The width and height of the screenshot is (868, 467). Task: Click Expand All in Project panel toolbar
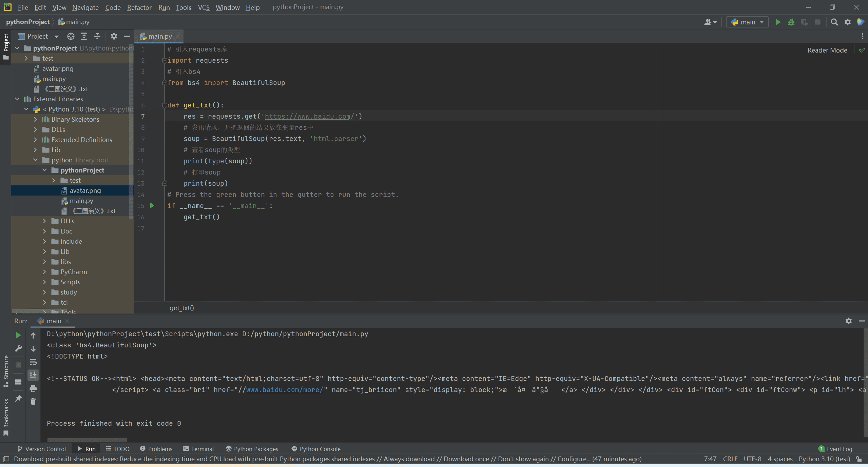coord(84,36)
